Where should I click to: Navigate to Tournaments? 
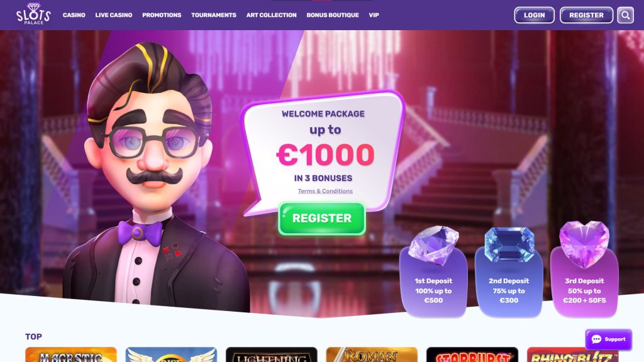pyautogui.click(x=214, y=15)
